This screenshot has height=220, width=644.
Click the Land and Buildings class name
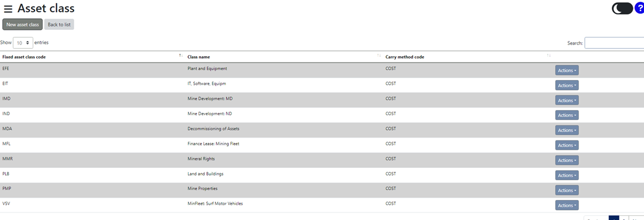pos(206,174)
